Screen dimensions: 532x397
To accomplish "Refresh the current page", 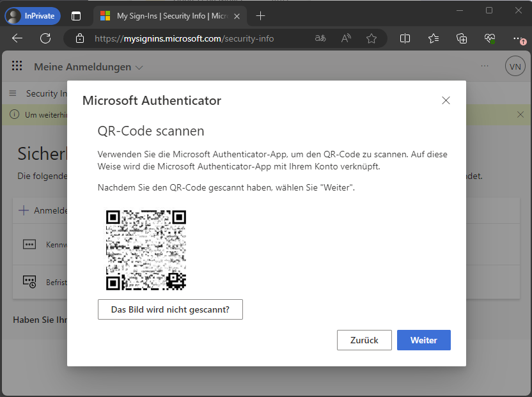I will pyautogui.click(x=45, y=38).
